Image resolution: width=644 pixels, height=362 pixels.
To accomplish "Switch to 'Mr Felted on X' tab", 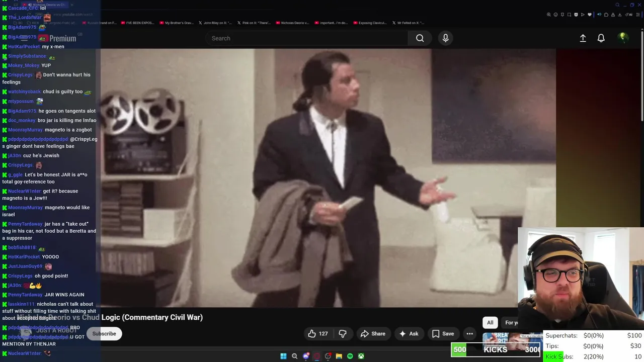I will click(x=409, y=23).
